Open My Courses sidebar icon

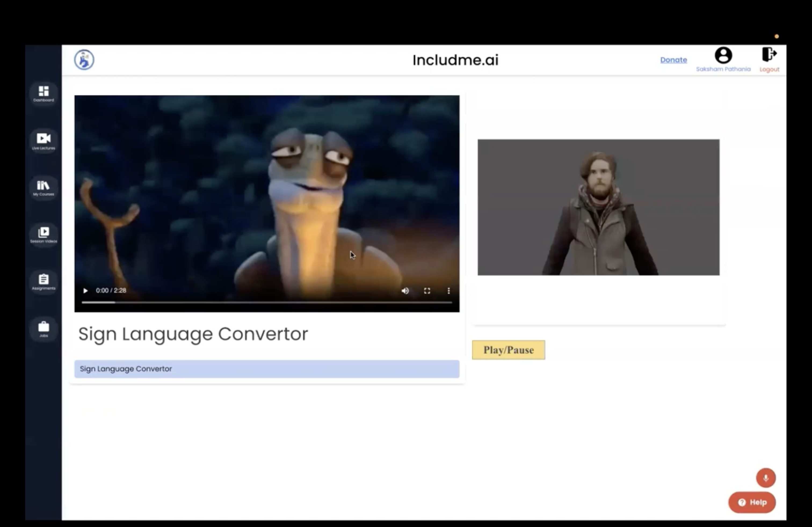(x=43, y=188)
